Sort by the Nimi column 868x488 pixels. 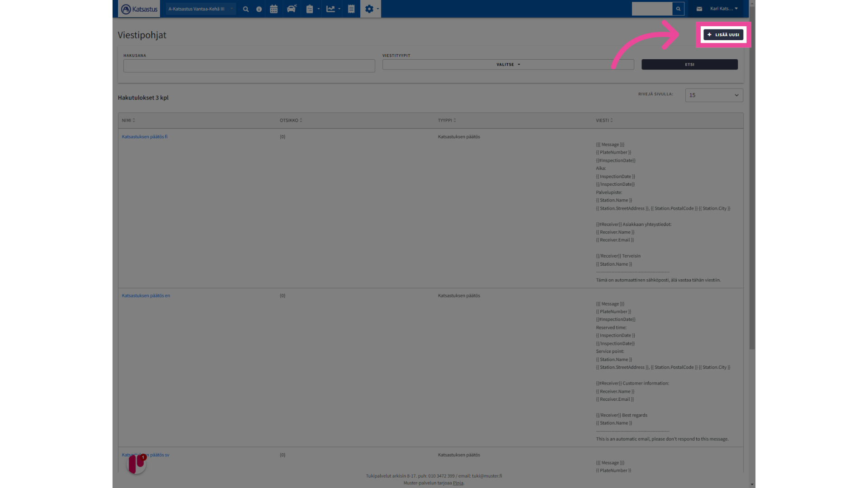128,121
